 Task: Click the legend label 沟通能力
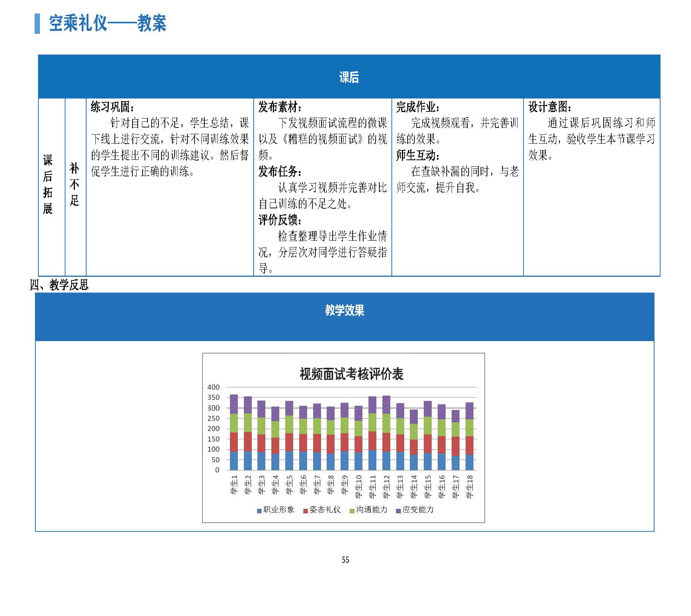tap(372, 510)
